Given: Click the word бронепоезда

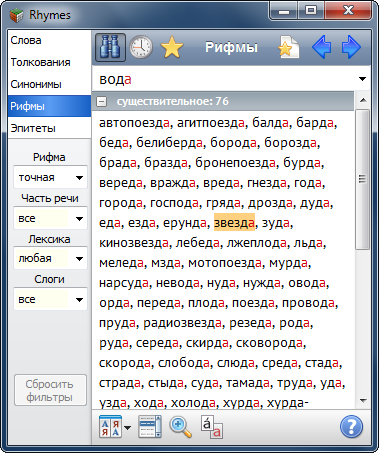Looking at the screenshot, I should (236, 163).
